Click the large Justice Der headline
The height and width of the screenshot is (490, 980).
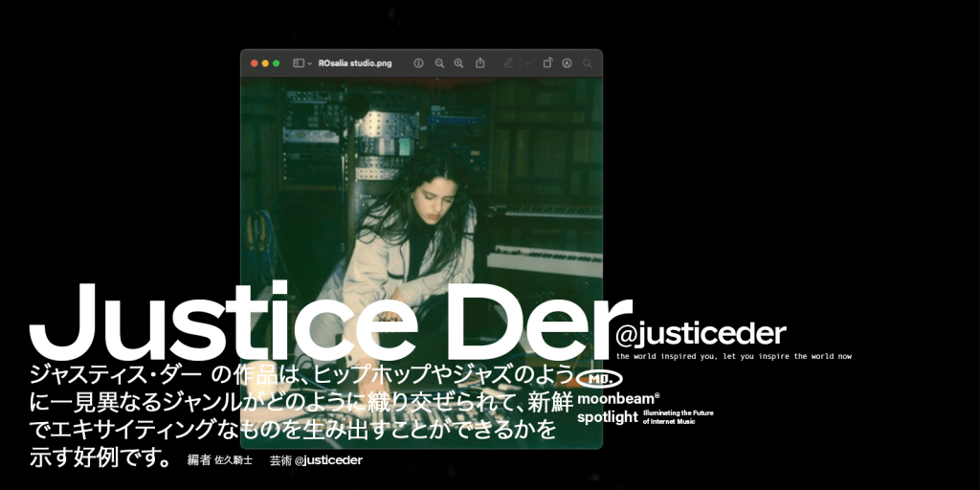330,322
